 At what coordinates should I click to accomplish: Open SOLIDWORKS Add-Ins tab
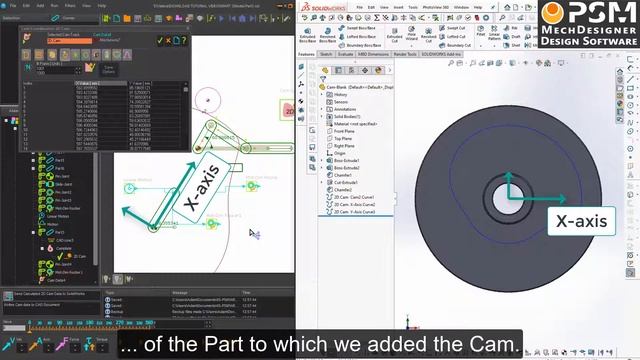[441, 54]
